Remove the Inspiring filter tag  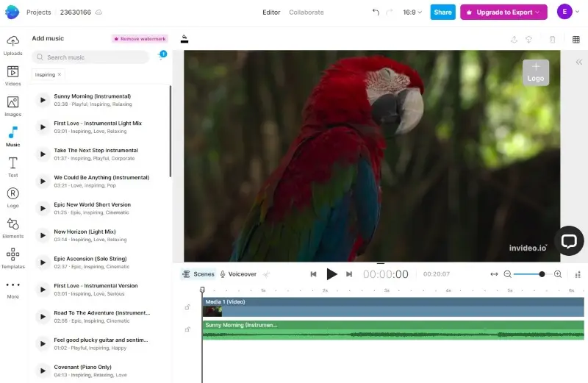[x=60, y=74]
